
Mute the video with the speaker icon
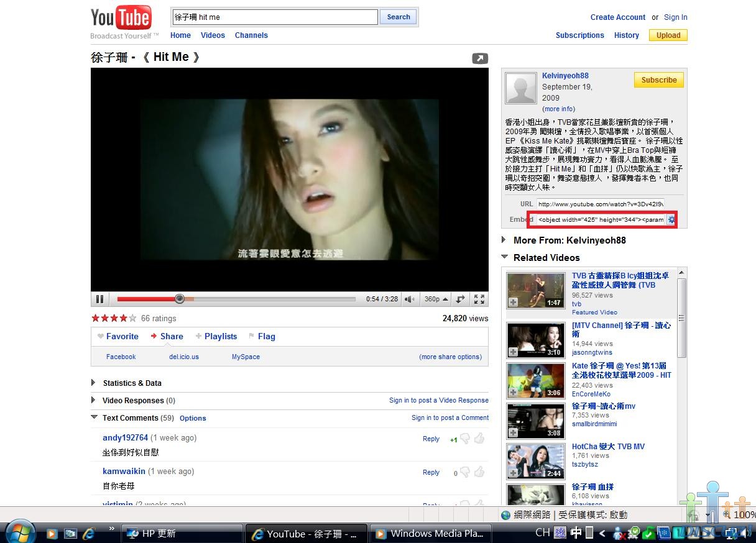click(410, 299)
